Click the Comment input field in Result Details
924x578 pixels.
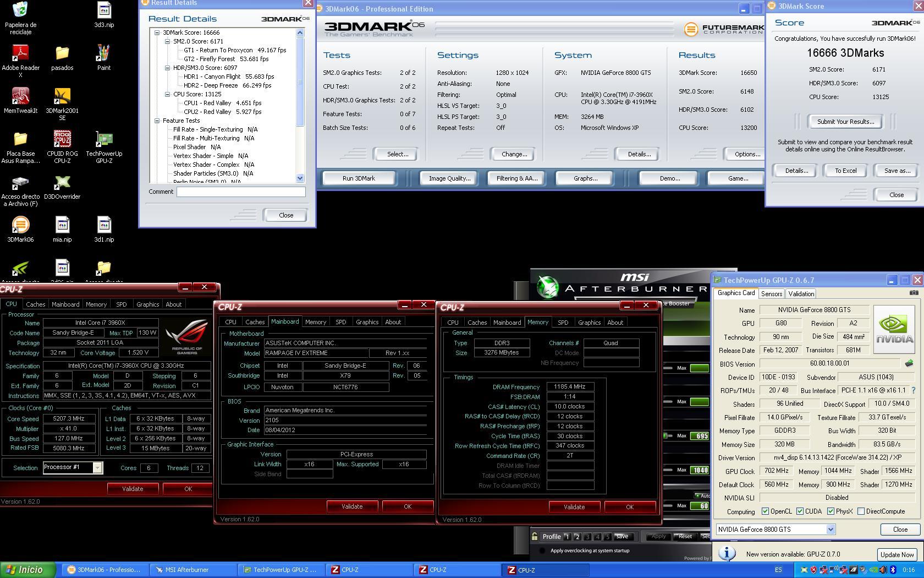pos(241,192)
